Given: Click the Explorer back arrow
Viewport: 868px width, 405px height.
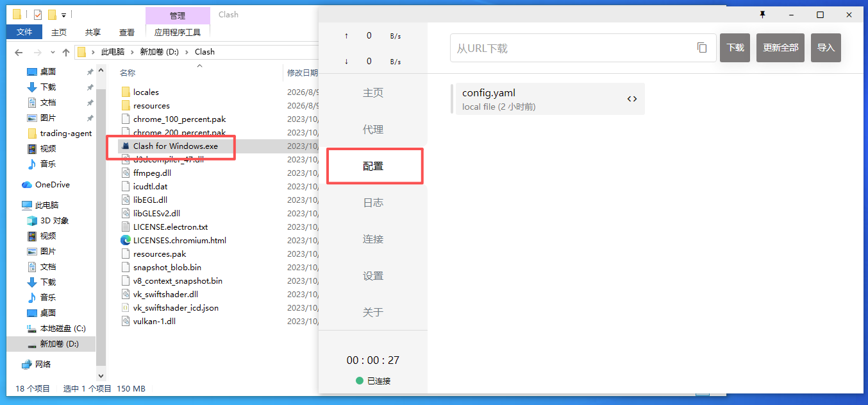Looking at the screenshot, I should [19, 52].
